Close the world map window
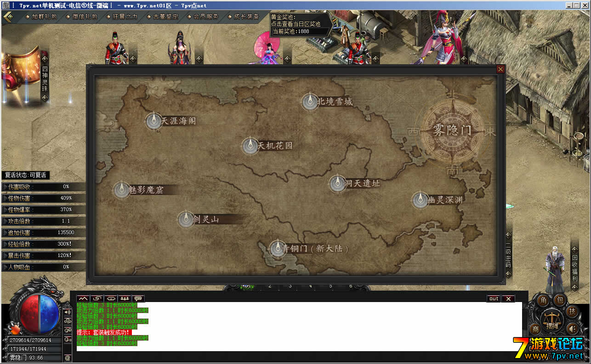Image resolution: width=591 pixels, height=364 pixels. click(500, 69)
